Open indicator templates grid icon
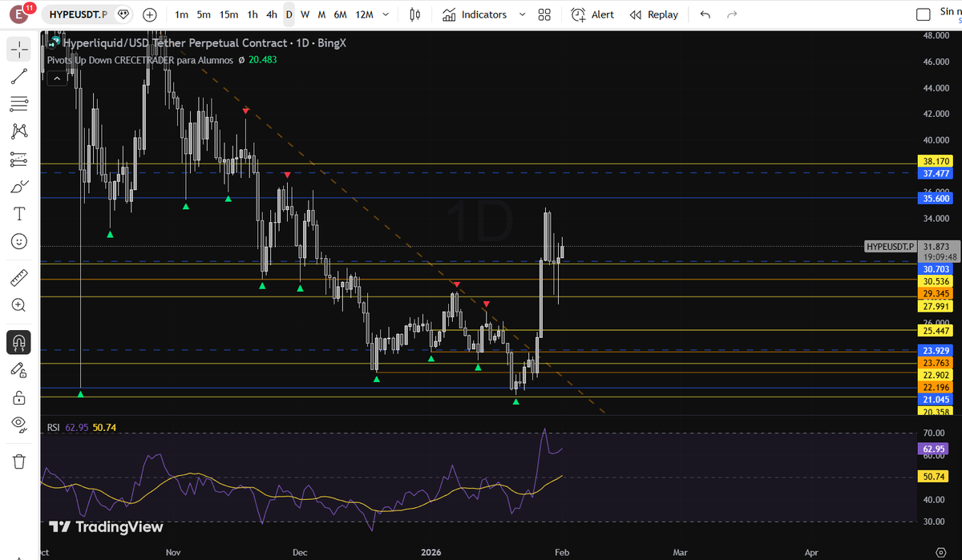Image resolution: width=962 pixels, height=560 pixels. [x=544, y=14]
